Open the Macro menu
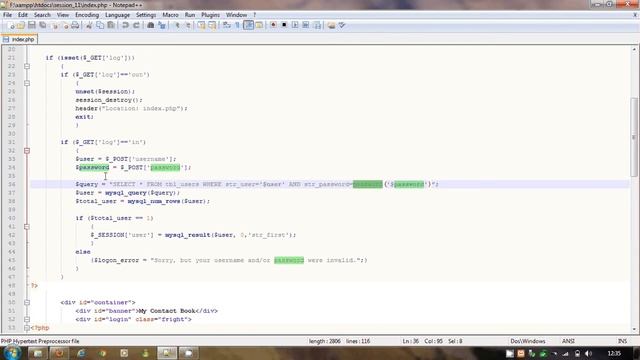Viewport: 640px width, 360px height. [x=170, y=15]
